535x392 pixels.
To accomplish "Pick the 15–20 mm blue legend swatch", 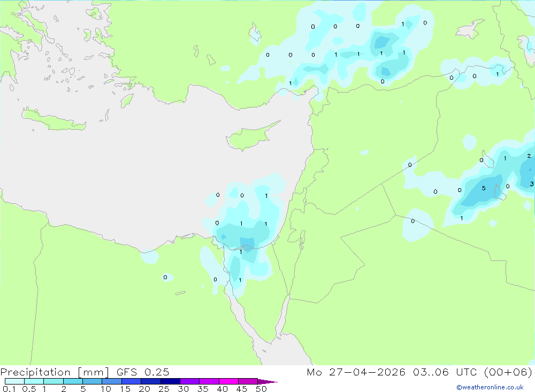I will 132,381.
